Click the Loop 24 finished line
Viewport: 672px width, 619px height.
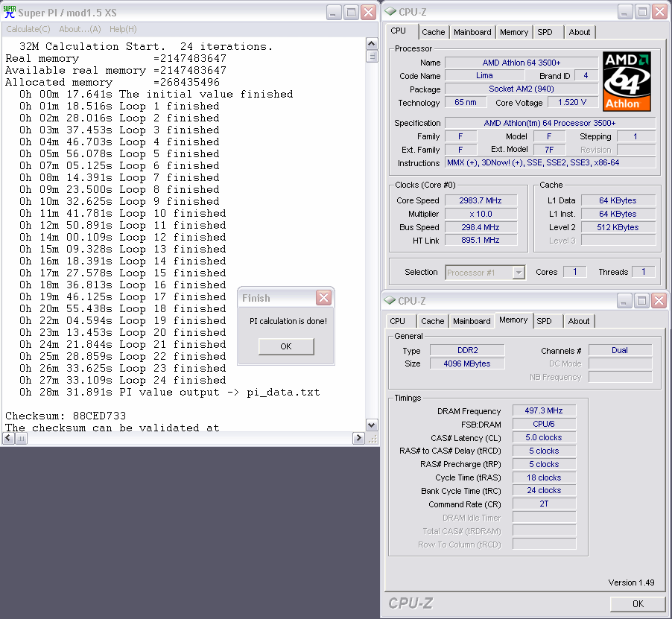(x=123, y=380)
